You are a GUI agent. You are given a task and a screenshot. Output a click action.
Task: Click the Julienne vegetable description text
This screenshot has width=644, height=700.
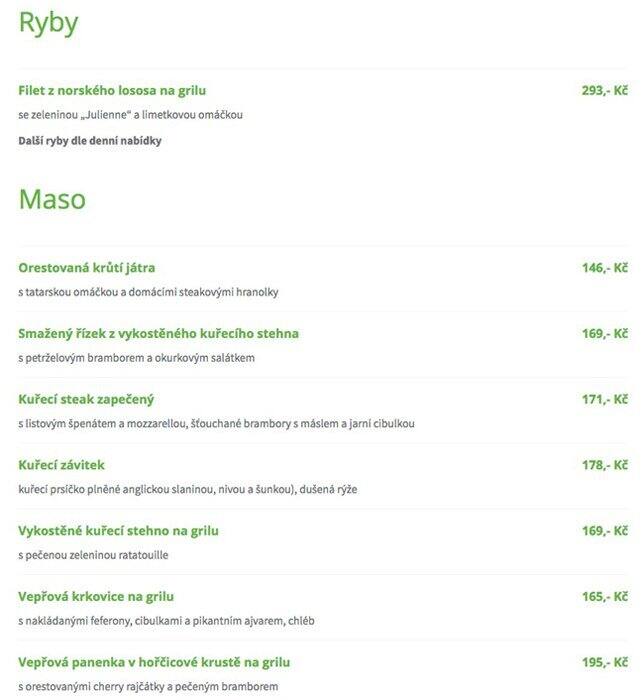(130, 115)
